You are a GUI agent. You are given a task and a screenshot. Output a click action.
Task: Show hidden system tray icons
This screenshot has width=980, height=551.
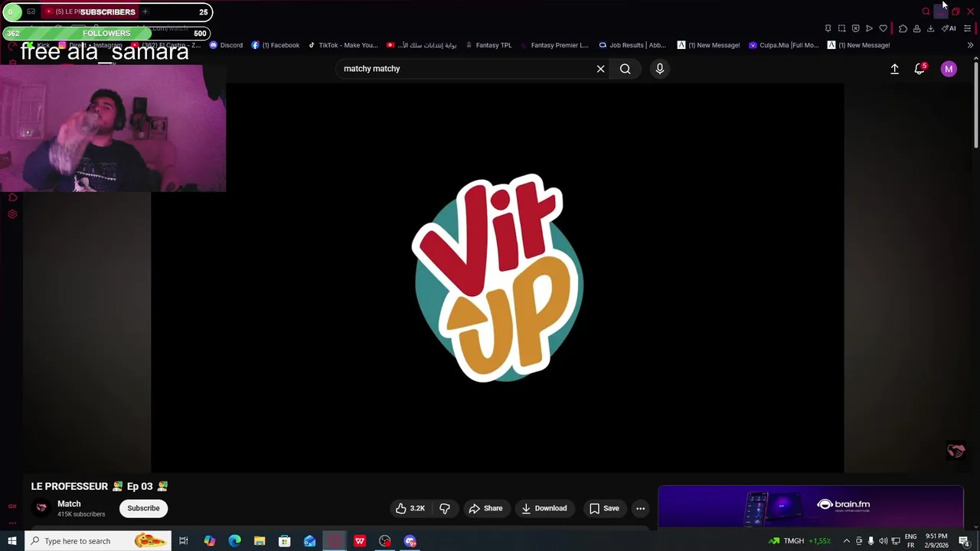[x=846, y=541]
